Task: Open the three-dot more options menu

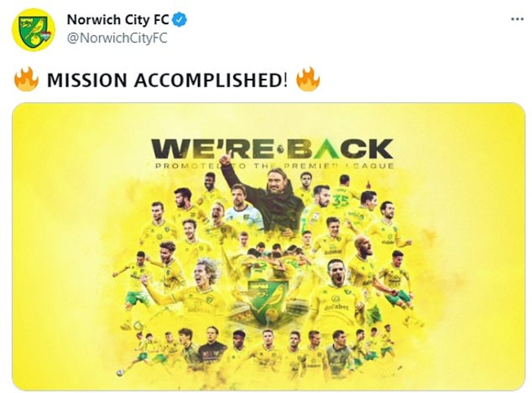Action: coord(517,19)
